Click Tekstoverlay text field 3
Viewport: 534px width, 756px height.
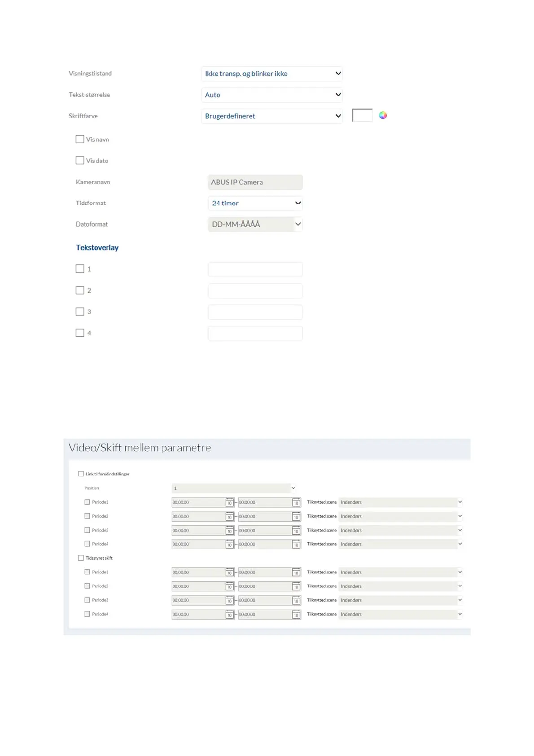tap(255, 312)
